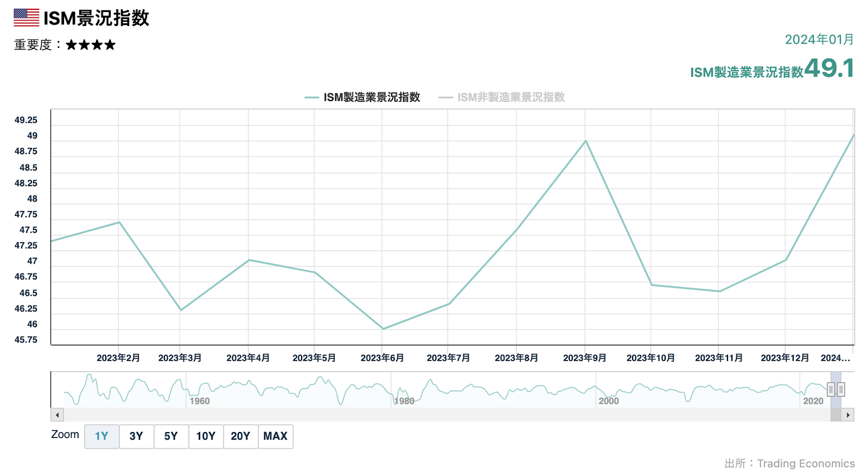Click the 49.25 y-axis label
The image size is (868, 476).
point(26,120)
